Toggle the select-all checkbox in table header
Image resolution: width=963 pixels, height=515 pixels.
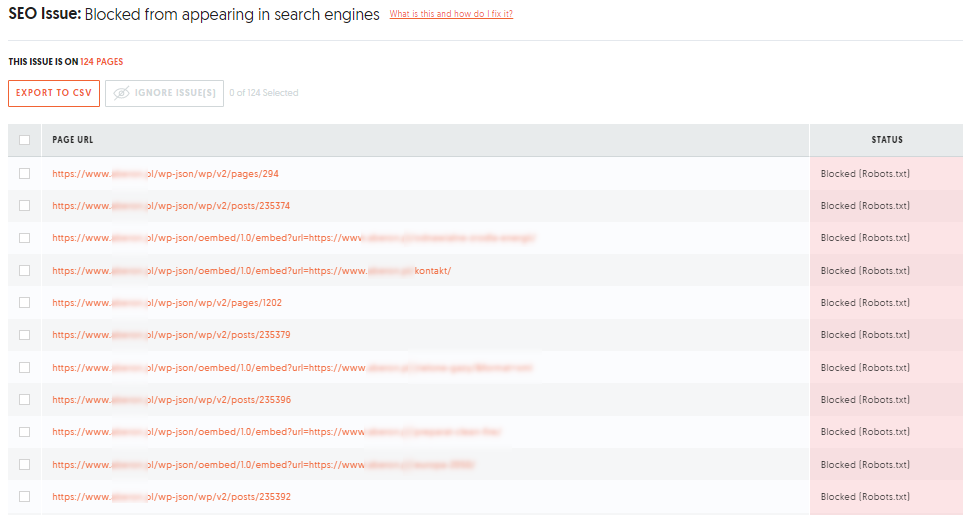tap(24, 140)
